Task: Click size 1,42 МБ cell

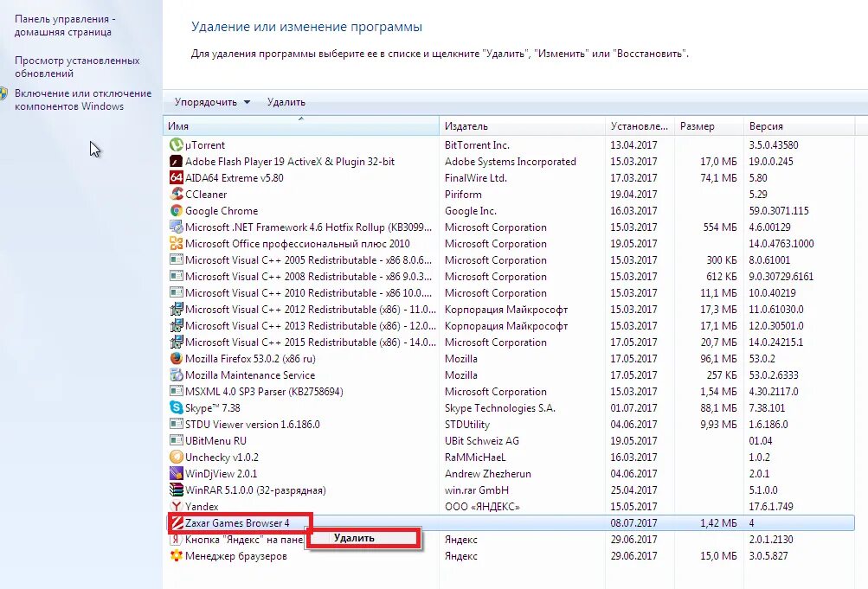Action: [x=718, y=522]
